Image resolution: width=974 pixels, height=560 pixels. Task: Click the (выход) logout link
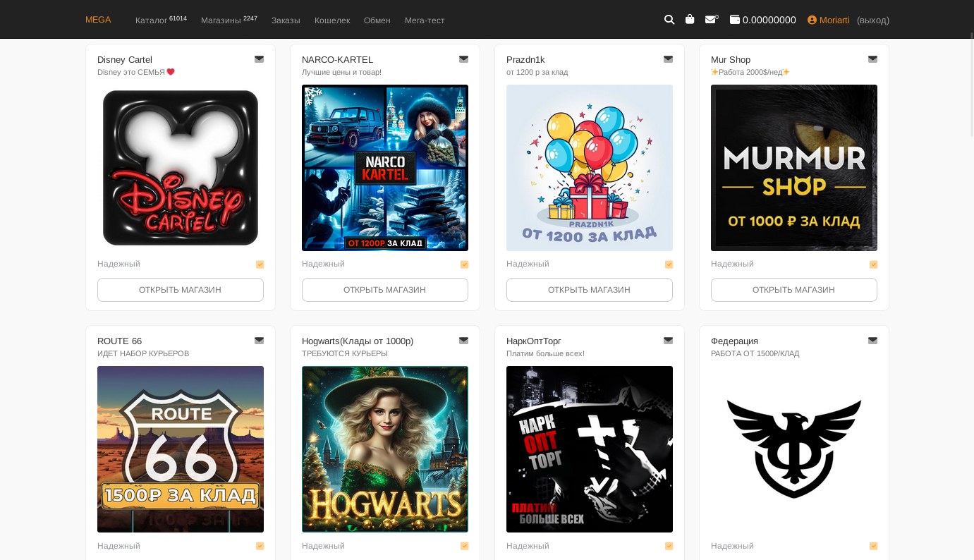coord(873,20)
